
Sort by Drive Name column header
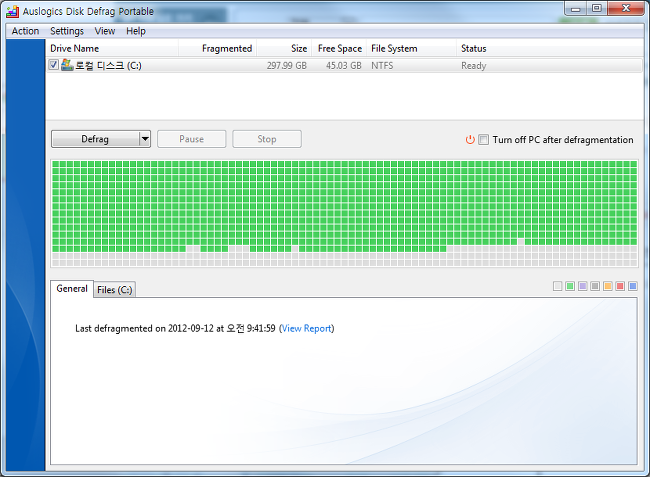click(112, 48)
